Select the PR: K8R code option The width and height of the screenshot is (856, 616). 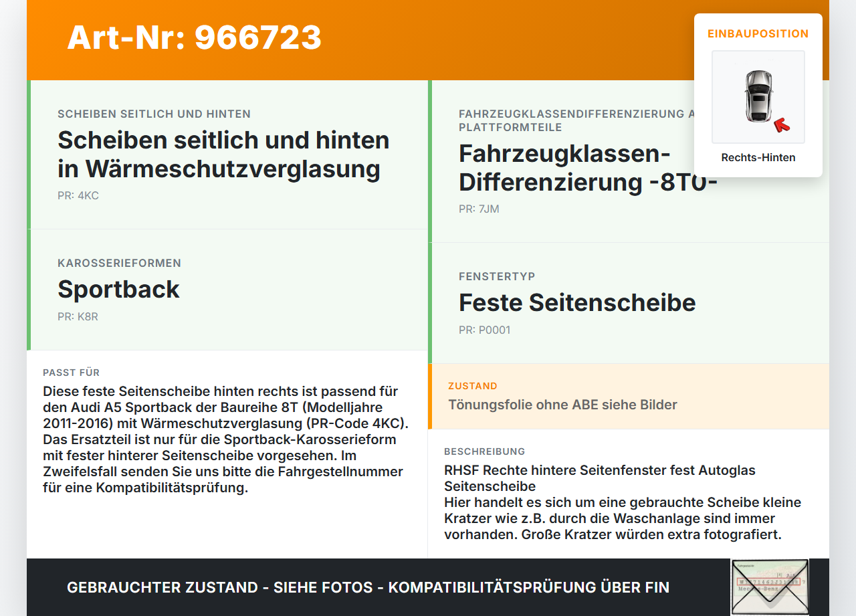(x=78, y=316)
